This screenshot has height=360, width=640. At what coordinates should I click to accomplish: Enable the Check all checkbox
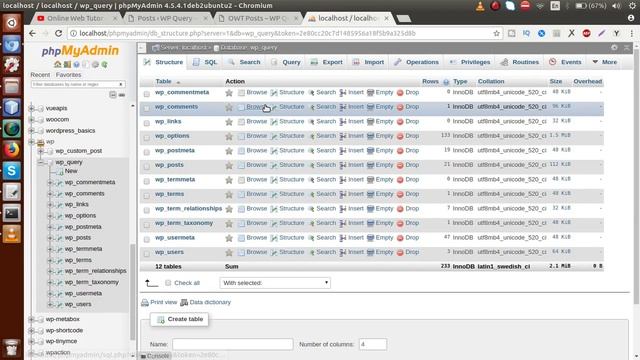[168, 283]
